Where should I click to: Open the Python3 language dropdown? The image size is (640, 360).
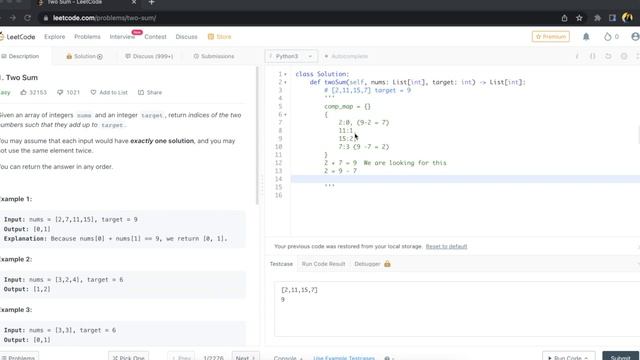291,56
